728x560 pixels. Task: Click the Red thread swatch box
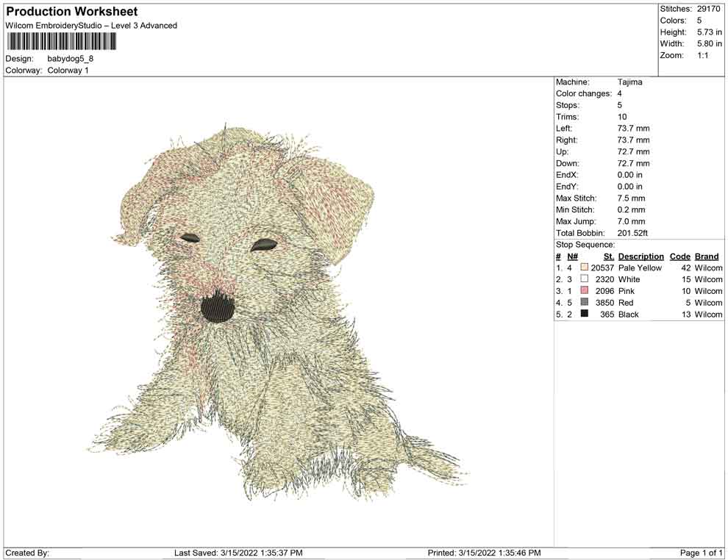(584, 302)
